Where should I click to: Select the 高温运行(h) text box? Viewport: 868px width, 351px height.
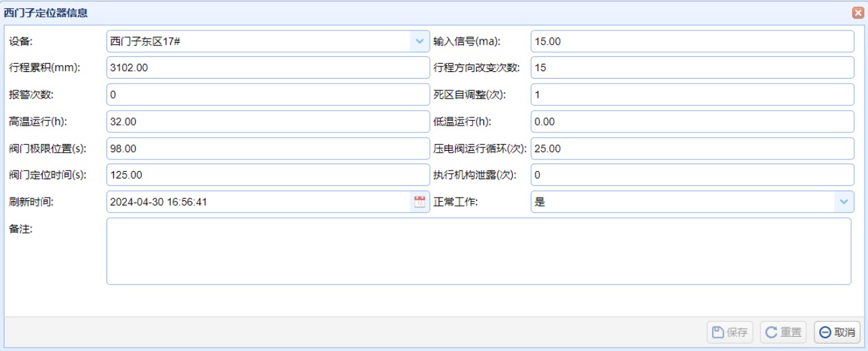coord(268,122)
